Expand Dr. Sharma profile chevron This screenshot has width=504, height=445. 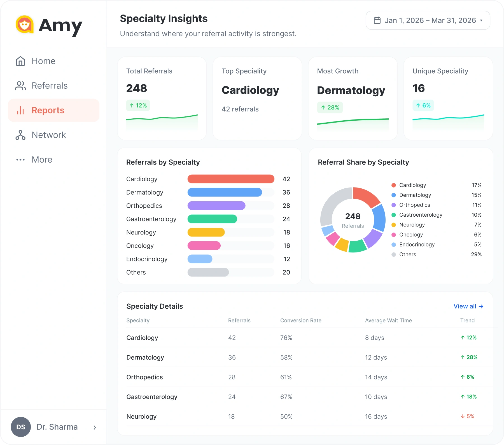pos(95,427)
